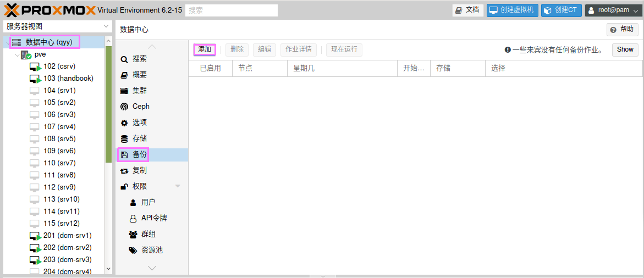
Task: Open the 搜索 menu item
Action: pyautogui.click(x=152, y=59)
